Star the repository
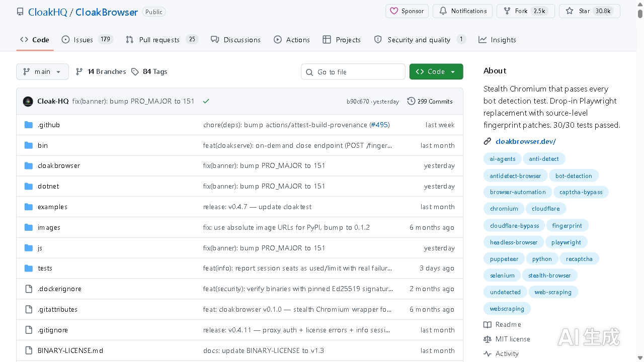 (x=590, y=11)
